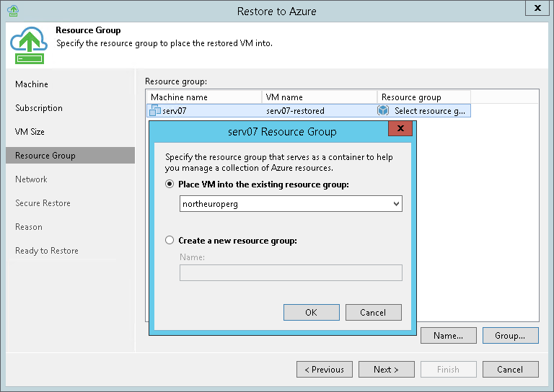The height and width of the screenshot is (392, 554).
Task: Click the Restore to Azure header cloud icon
Action: tap(28, 45)
